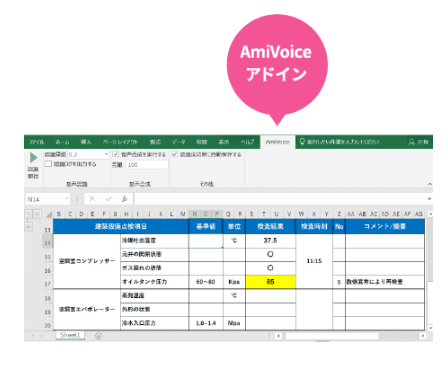Select column header AG
The image size is (448, 376).
click(x=419, y=214)
